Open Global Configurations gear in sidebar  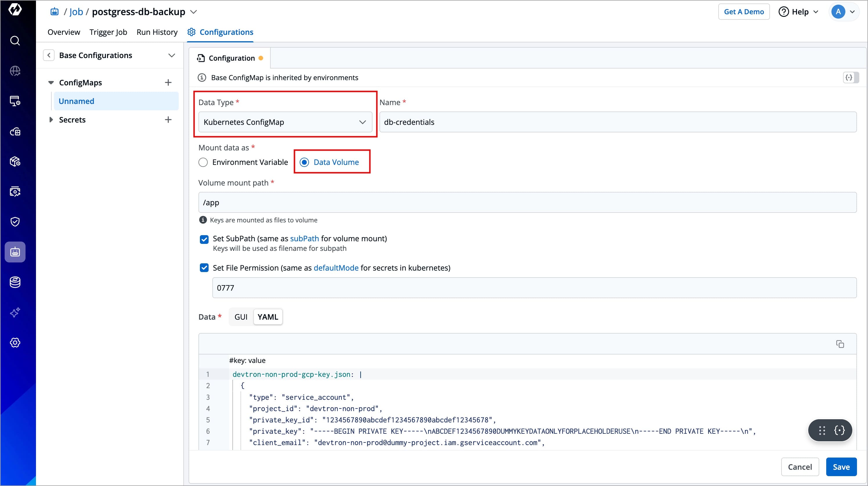pyautogui.click(x=15, y=343)
